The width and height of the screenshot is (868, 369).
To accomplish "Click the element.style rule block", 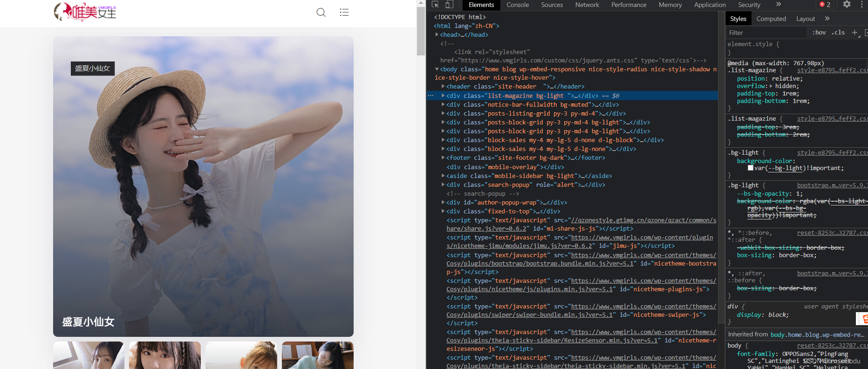I will 797,48.
